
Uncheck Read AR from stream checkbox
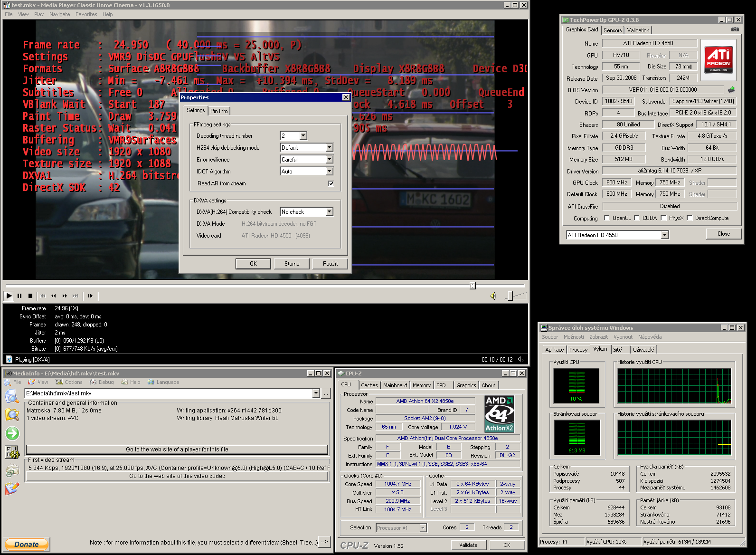(x=331, y=183)
